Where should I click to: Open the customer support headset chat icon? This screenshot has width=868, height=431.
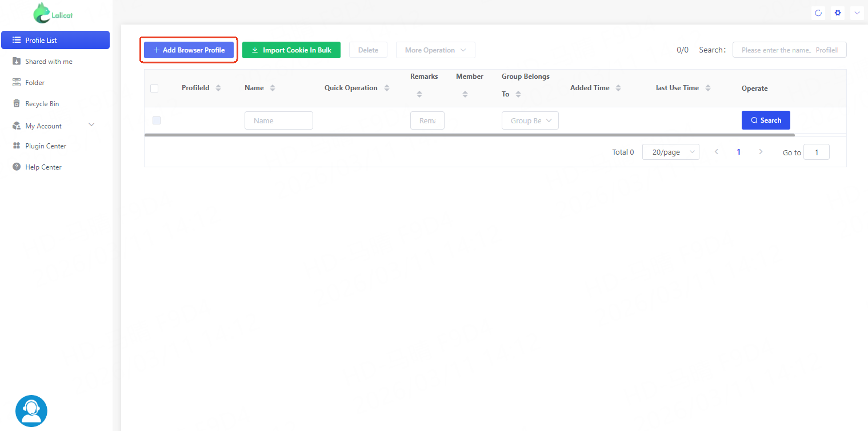tap(31, 411)
